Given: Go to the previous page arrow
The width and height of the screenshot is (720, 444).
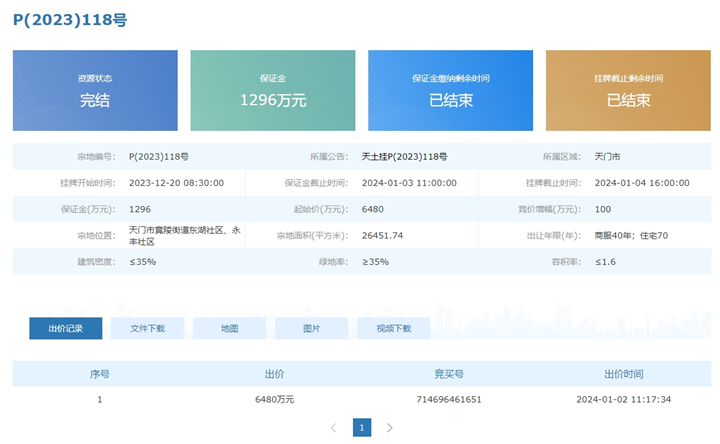Looking at the screenshot, I should tap(334, 428).
